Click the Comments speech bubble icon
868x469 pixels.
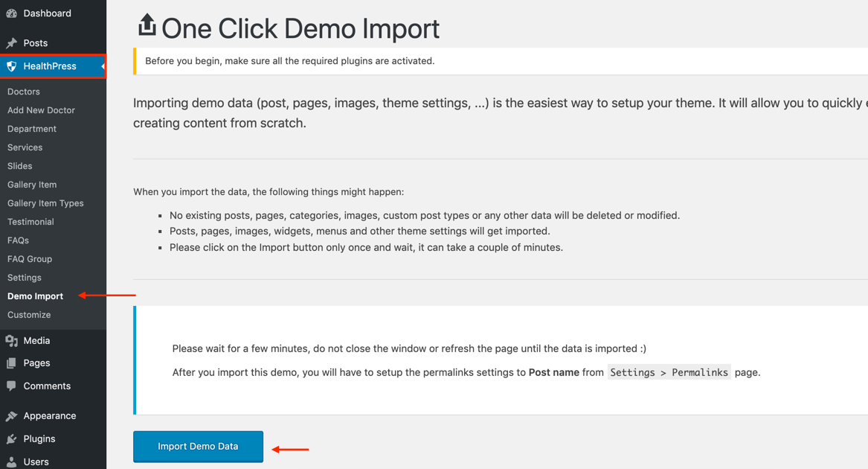pos(12,386)
